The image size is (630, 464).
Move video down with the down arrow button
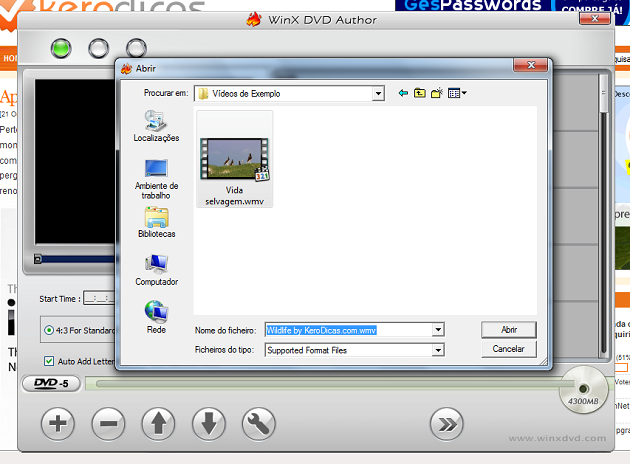pos(209,423)
